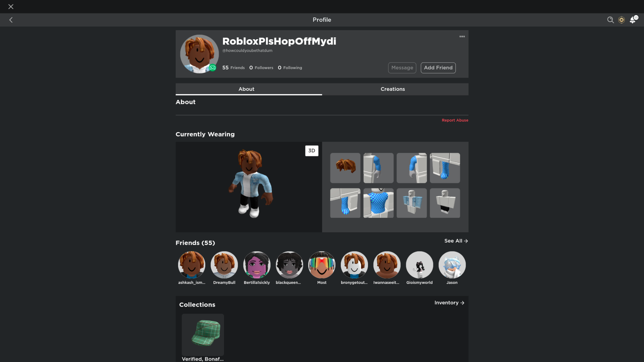Open the 55 Friends count
644x362 pixels.
[x=233, y=68]
